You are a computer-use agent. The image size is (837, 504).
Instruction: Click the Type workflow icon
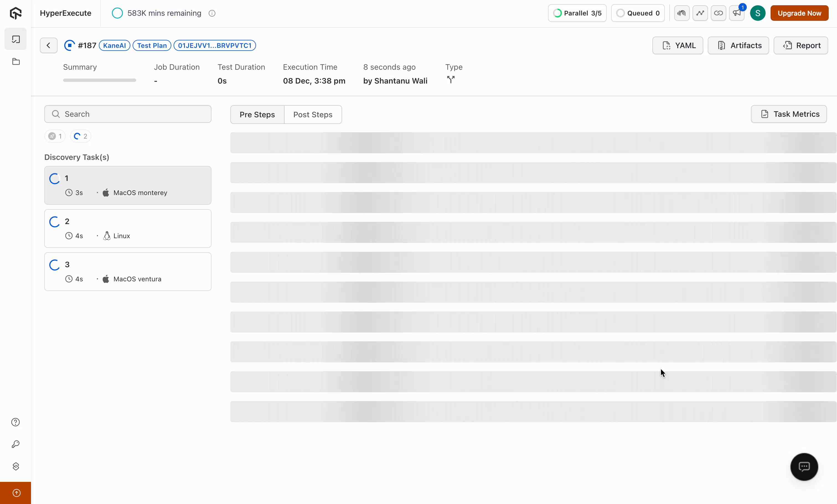[450, 80]
